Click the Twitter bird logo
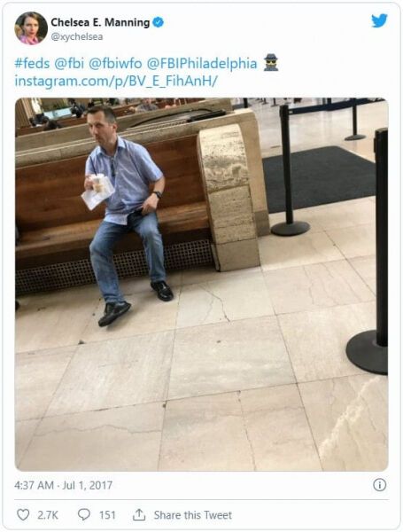403x532 pixels. tap(379, 20)
